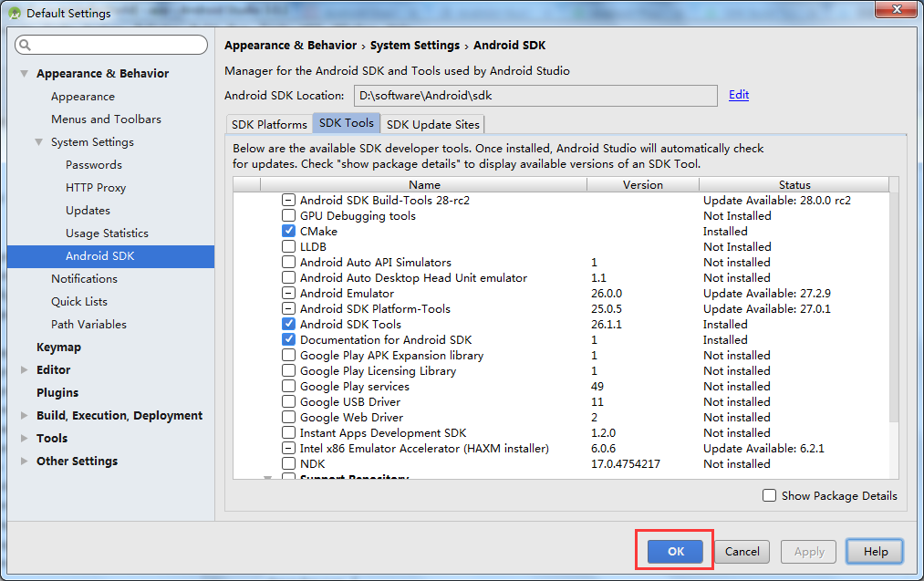Viewport: 924px width, 581px height.
Task: Check the LLDB checkbox
Action: click(289, 246)
